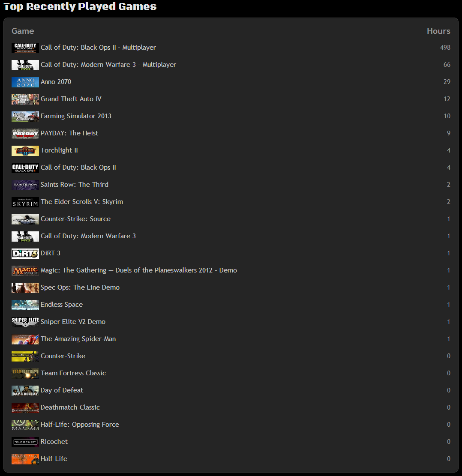Click the Anno 2070 title
Viewport: 462px width, 476px height.
click(x=56, y=82)
